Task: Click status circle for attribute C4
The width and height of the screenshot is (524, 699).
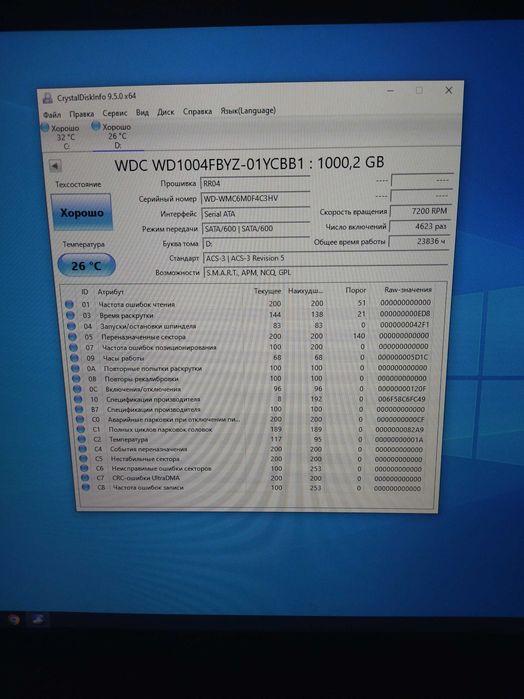Action: pos(83,449)
